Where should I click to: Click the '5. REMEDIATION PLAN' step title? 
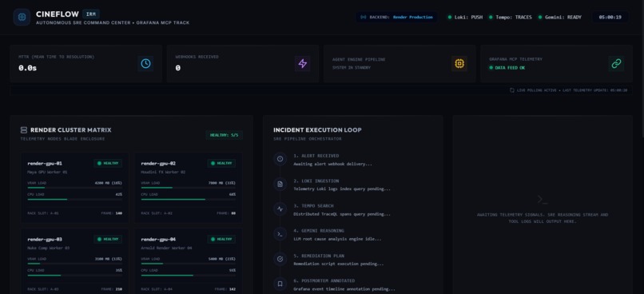point(319,256)
